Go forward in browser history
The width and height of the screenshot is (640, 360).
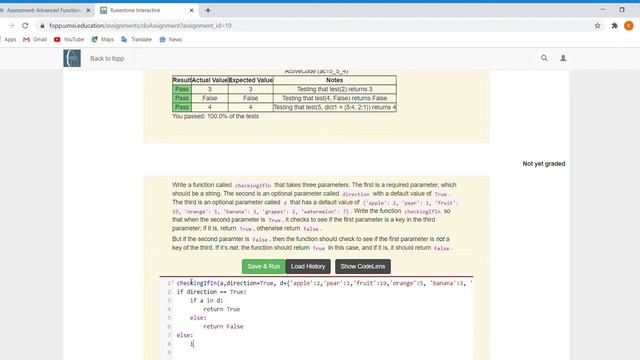pyautogui.click(x=11, y=25)
